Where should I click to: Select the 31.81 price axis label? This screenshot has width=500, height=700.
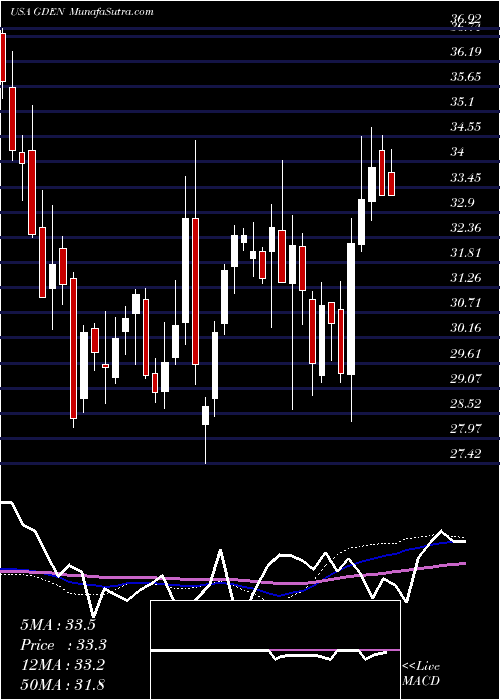[x=466, y=253]
